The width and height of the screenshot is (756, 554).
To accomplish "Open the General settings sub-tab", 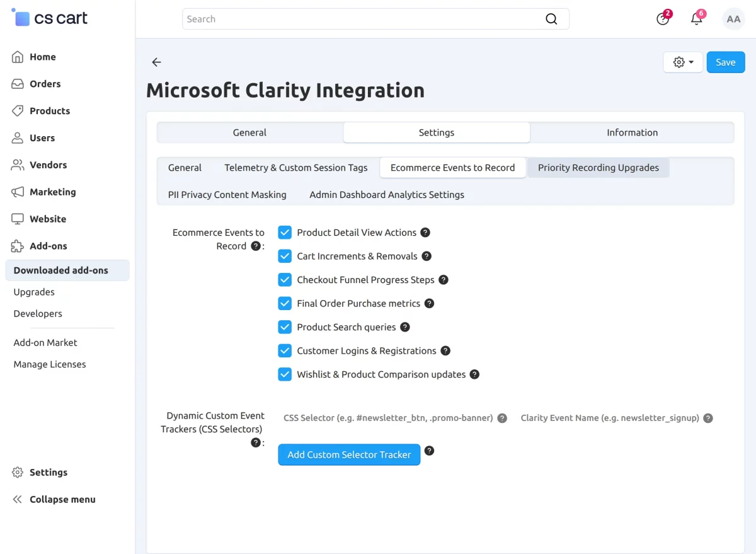I will (x=185, y=168).
